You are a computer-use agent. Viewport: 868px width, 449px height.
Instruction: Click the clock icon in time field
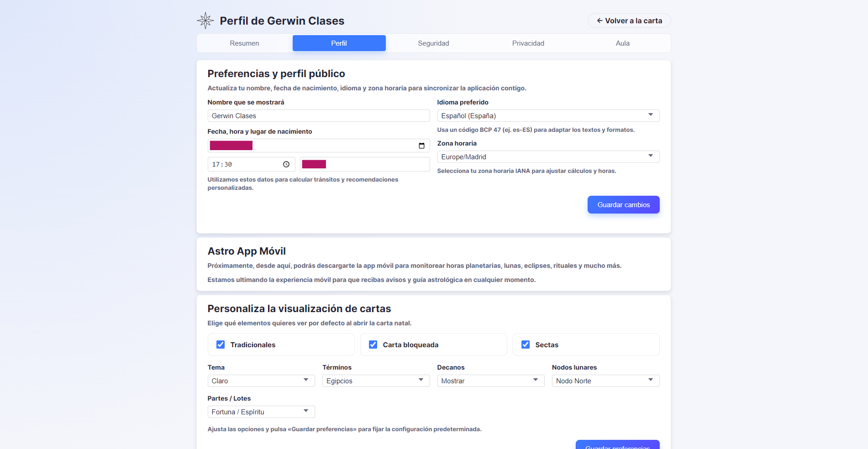coord(286,164)
